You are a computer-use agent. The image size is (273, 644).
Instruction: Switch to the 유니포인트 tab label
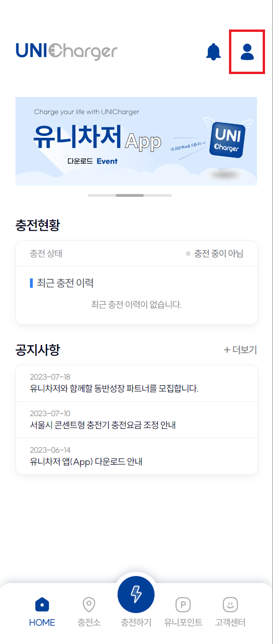(183, 622)
